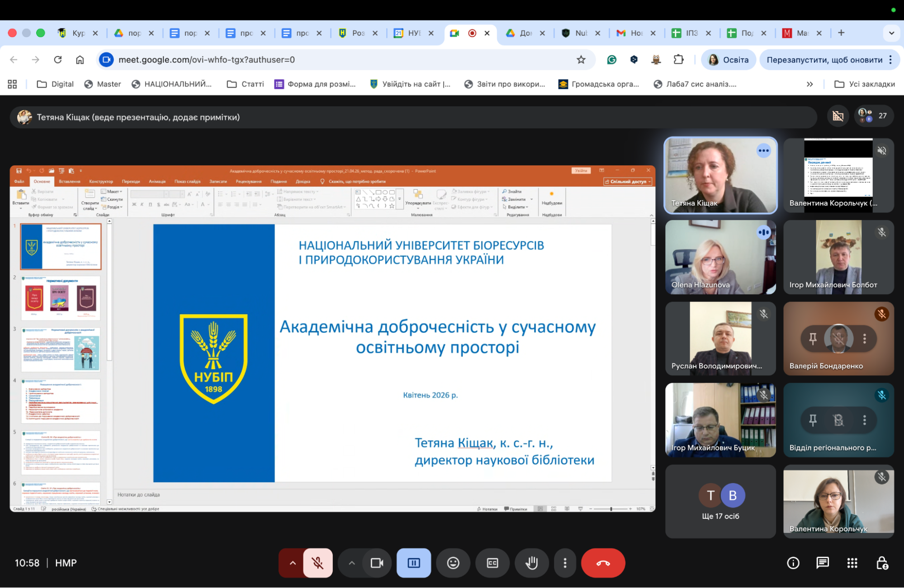The image size is (904, 588).
Task: Toggle the muted microphone button
Action: [317, 563]
